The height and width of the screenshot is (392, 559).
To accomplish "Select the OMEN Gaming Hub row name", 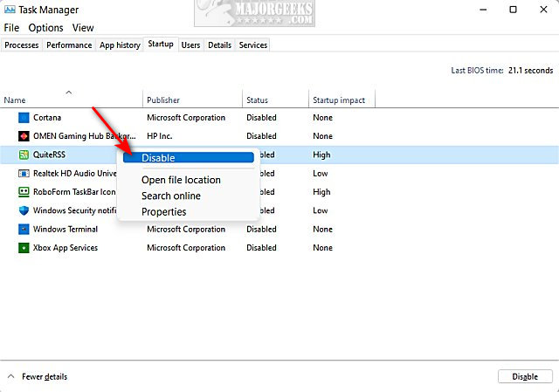I will (85, 136).
